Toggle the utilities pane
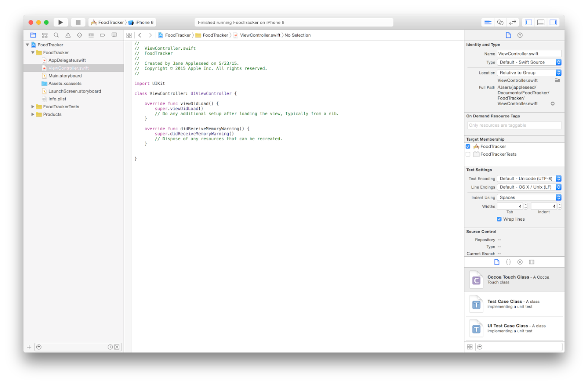 (x=553, y=22)
